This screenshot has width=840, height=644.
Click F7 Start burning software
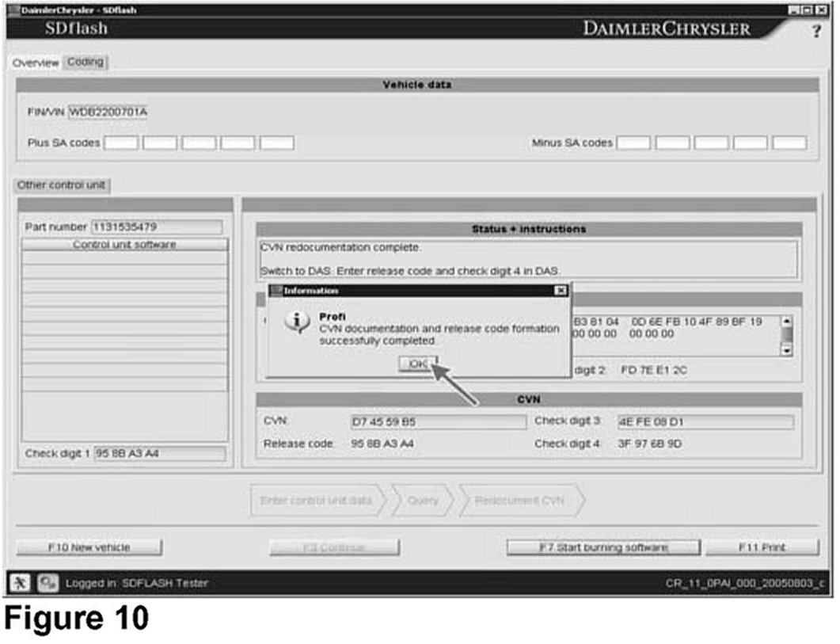point(603,547)
